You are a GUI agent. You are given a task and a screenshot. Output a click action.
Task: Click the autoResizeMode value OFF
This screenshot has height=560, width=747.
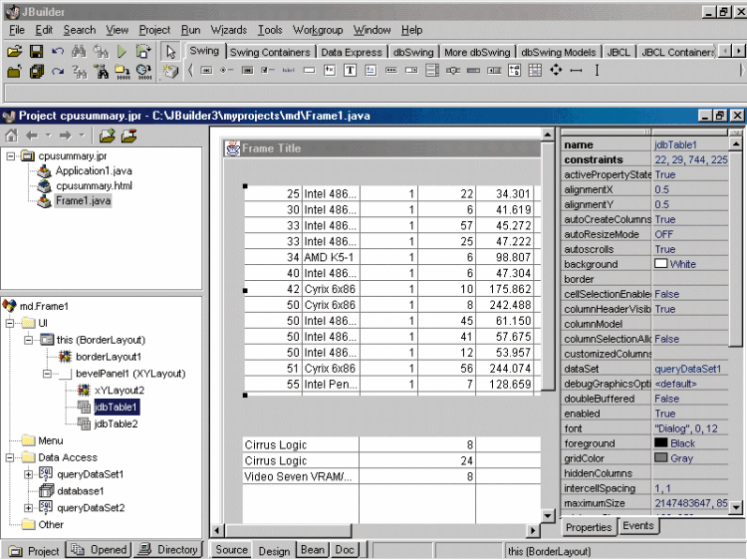(690, 234)
